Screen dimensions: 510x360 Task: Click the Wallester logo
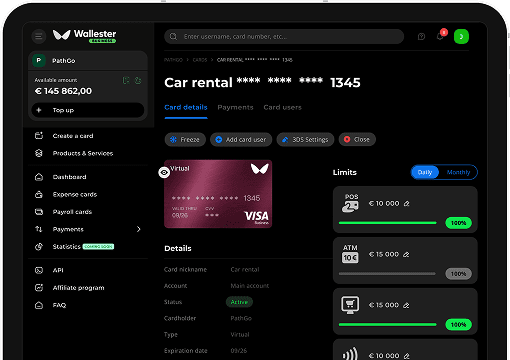[84, 36]
